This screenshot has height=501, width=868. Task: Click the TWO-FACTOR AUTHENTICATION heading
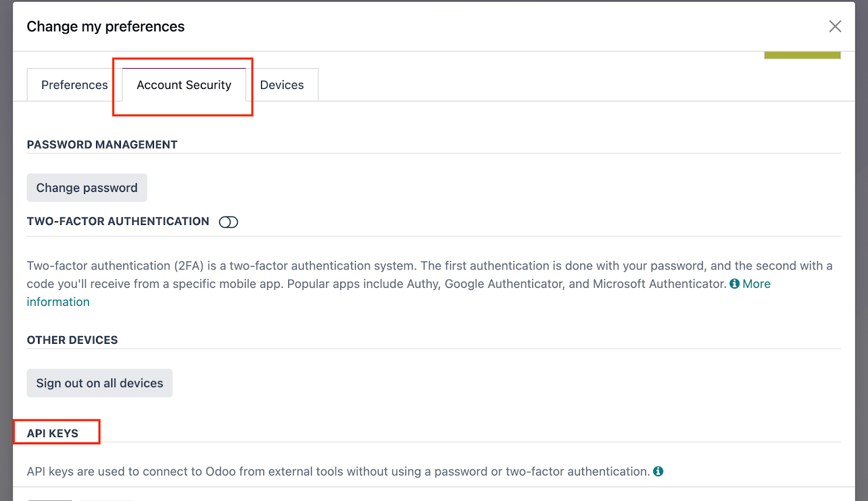pos(118,221)
